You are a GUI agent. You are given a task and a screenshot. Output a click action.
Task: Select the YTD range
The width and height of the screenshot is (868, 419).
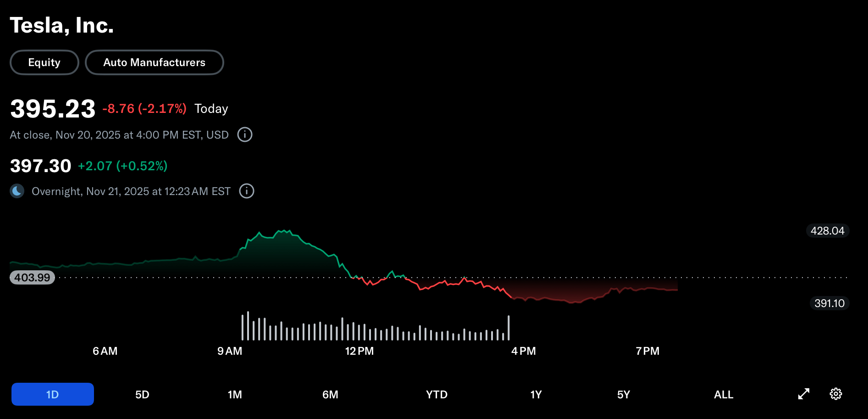tap(437, 394)
